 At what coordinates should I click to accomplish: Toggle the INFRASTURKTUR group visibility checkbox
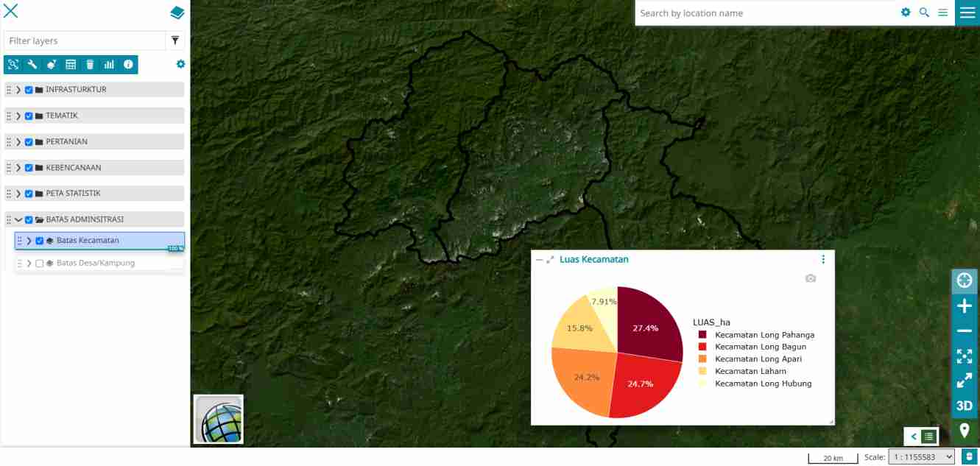coord(29,90)
